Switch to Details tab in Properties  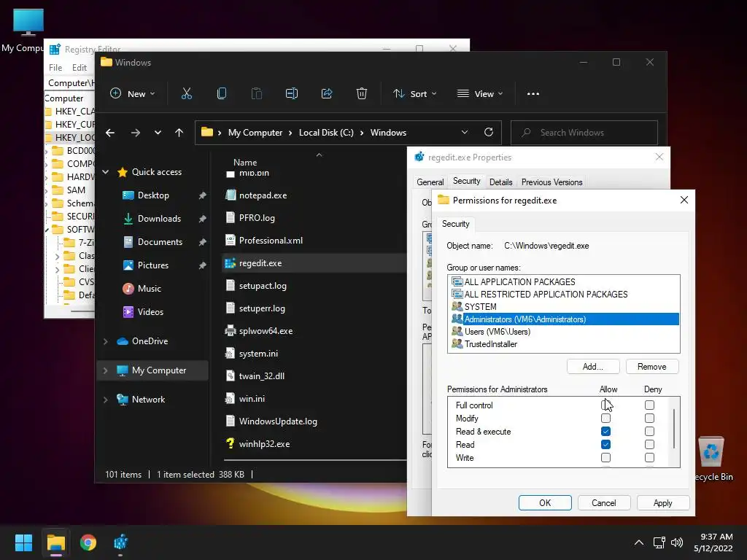click(500, 182)
